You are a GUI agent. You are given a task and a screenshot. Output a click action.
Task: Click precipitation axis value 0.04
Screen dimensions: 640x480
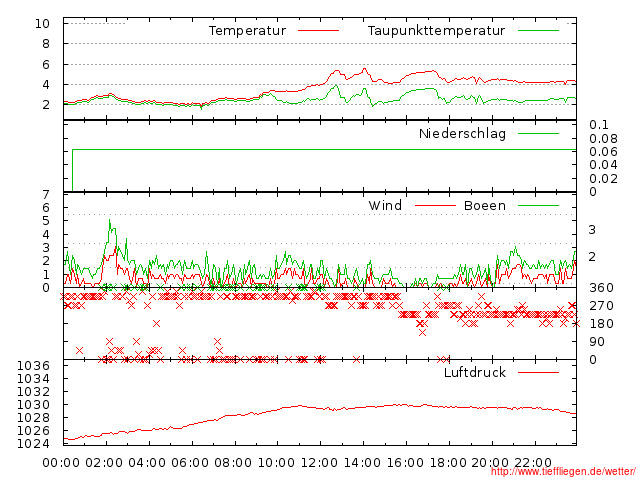coord(603,165)
